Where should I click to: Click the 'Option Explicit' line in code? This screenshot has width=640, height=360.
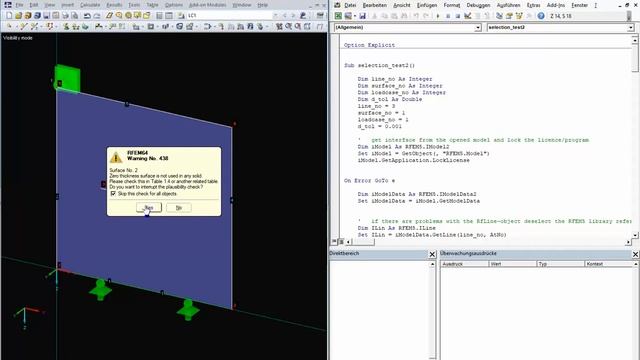point(369,45)
